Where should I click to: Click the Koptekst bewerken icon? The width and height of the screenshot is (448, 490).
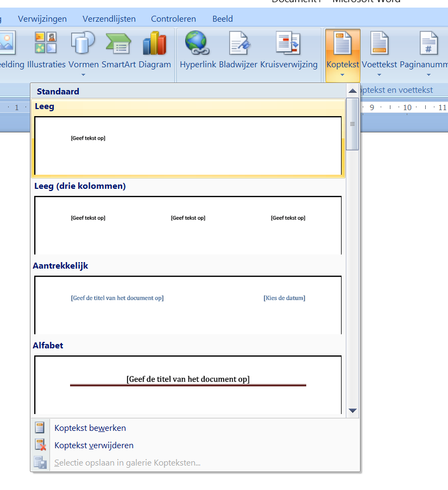(40, 428)
